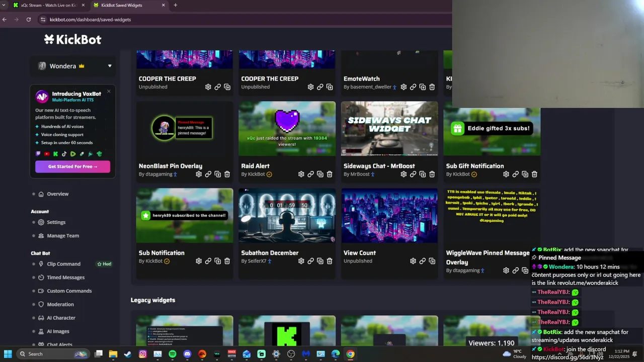Delete the EmoteWatch widget

point(432,87)
